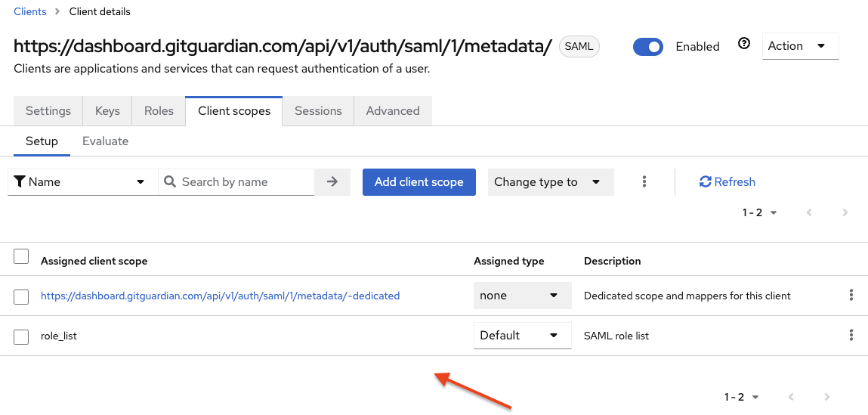
Task: Switch to the Settings tab
Action: point(48,111)
